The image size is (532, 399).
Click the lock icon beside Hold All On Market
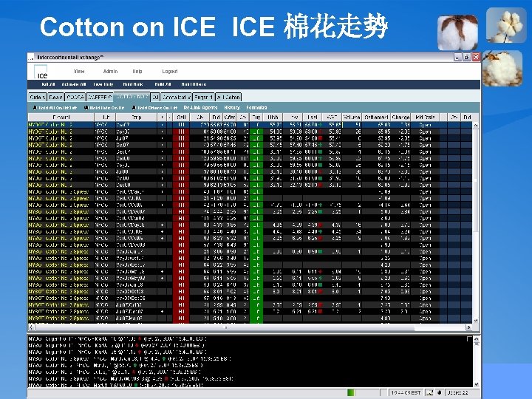tap(35, 108)
